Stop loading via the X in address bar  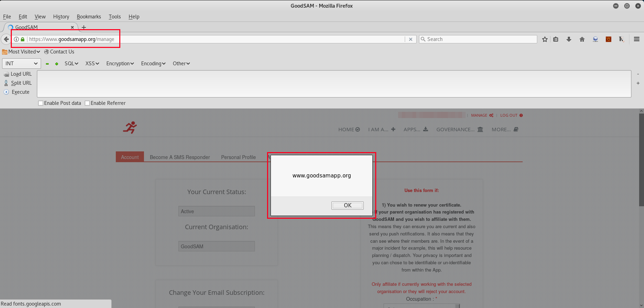tap(411, 39)
